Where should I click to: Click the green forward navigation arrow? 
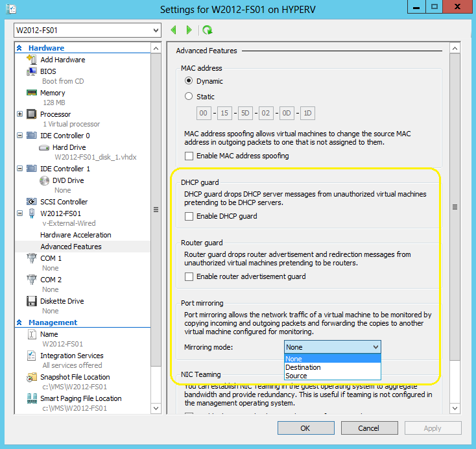tap(189, 30)
